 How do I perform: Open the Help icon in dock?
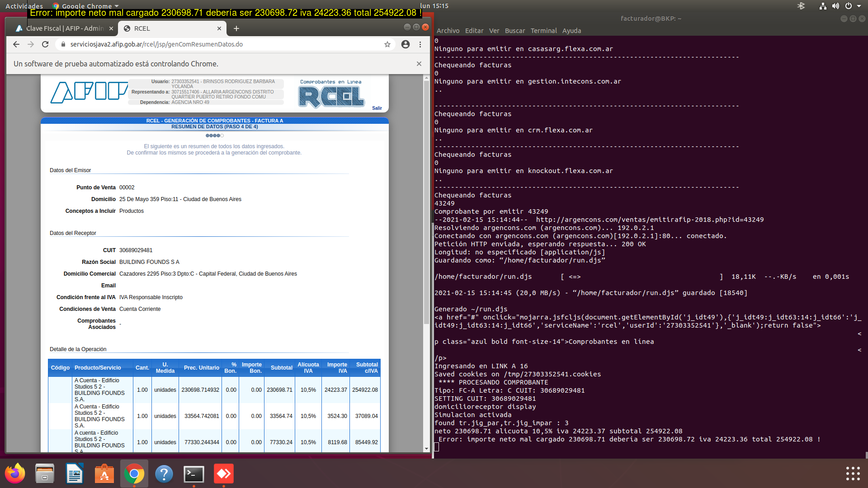[164, 474]
